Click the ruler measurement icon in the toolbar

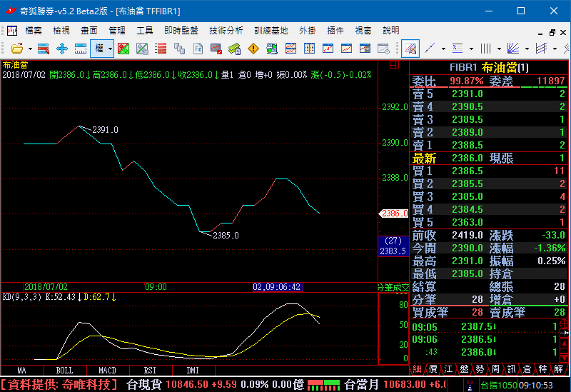pyautogui.click(x=81, y=49)
